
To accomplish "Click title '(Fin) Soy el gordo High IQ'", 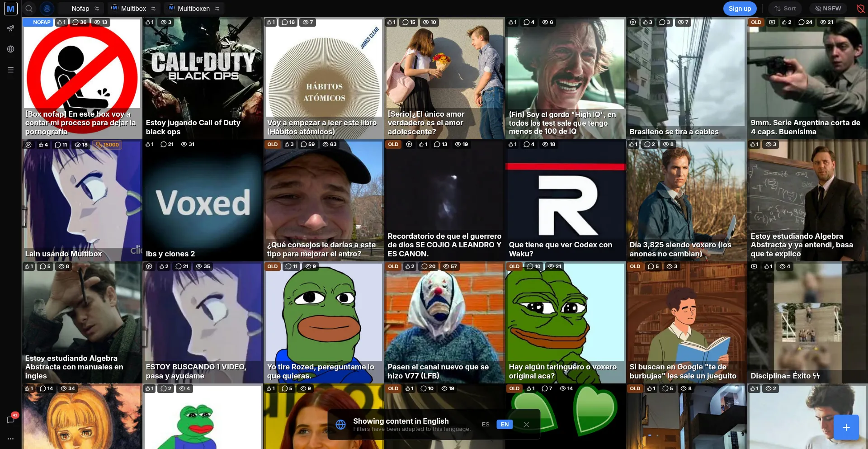I will coord(562,123).
